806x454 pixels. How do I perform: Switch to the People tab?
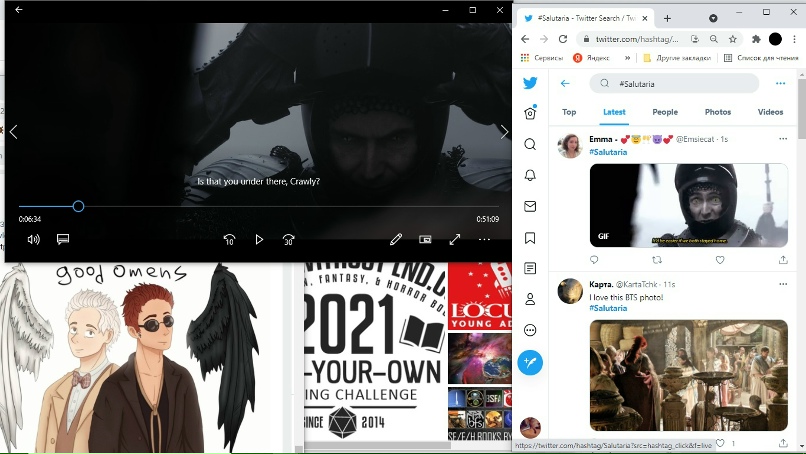pyautogui.click(x=665, y=112)
